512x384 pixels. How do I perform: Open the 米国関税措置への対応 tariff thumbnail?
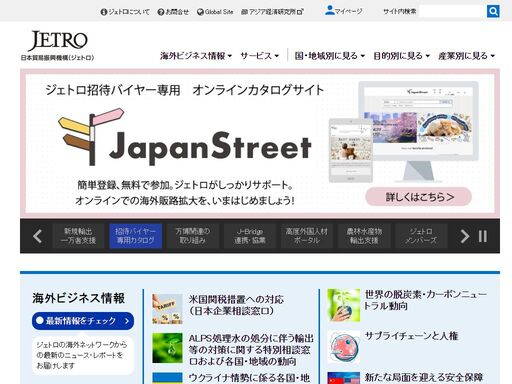tap(167, 309)
